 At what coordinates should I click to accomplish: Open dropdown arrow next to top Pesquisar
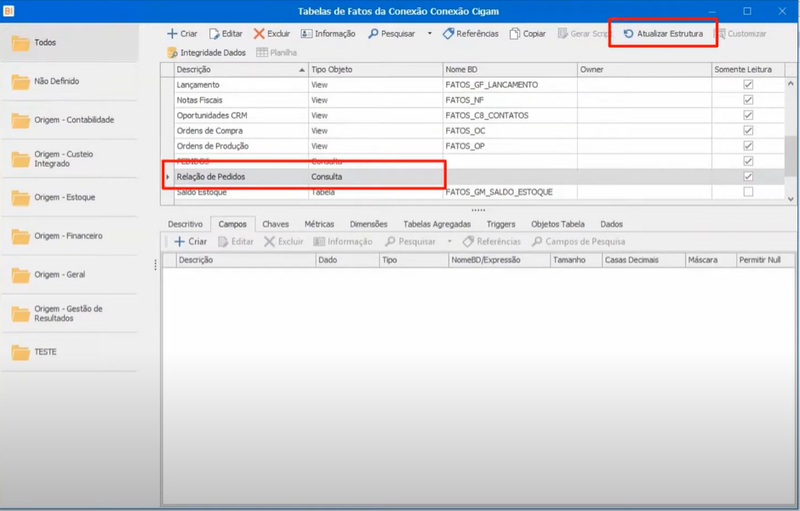pyautogui.click(x=430, y=34)
